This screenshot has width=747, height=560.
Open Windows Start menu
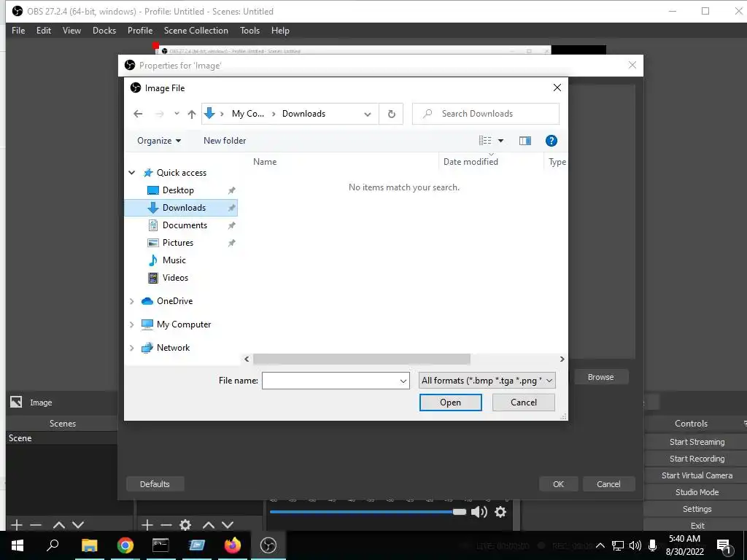[18, 545]
